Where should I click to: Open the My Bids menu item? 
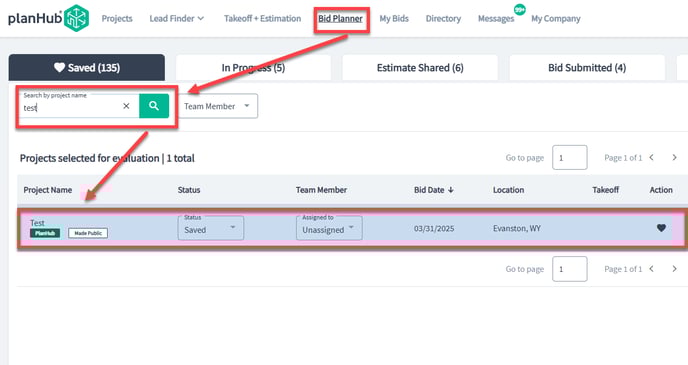click(394, 18)
